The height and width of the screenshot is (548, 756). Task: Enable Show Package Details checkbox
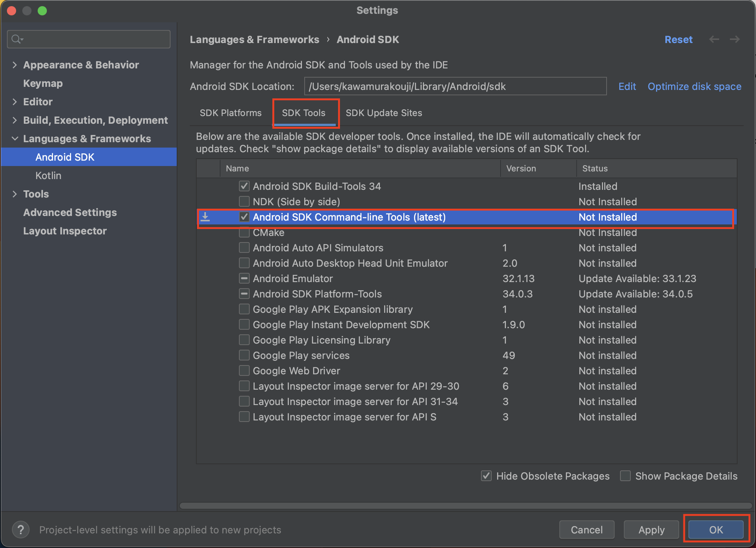625,476
